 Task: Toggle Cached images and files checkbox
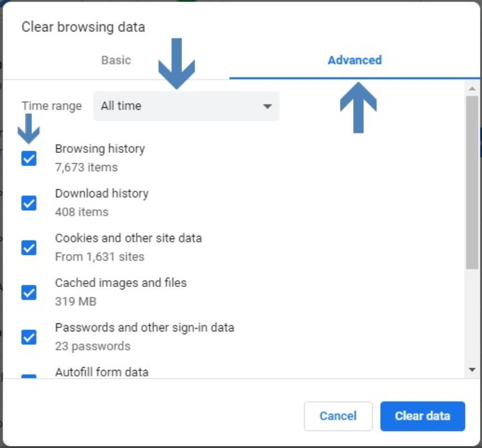coord(29,292)
